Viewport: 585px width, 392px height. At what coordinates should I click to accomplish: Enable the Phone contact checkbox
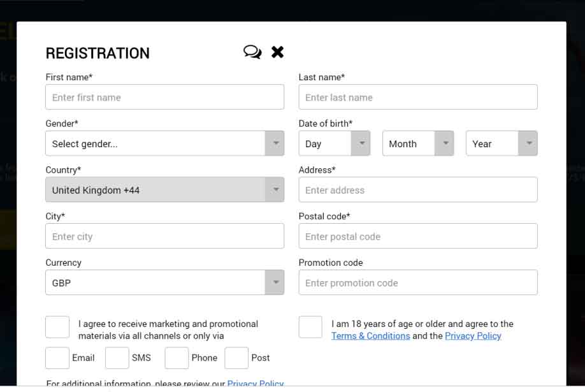177,358
